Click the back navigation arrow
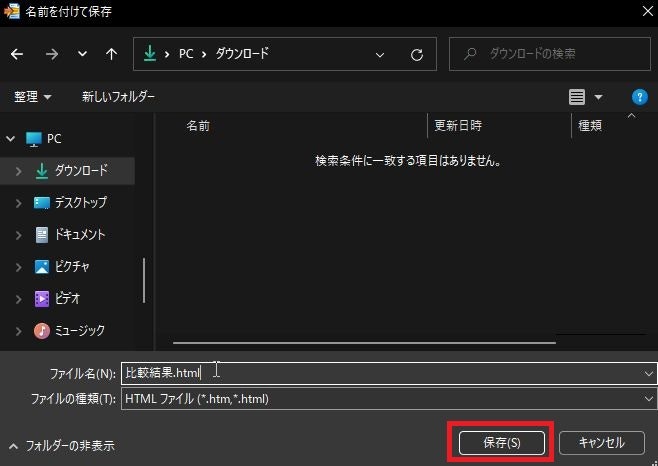 (17, 54)
